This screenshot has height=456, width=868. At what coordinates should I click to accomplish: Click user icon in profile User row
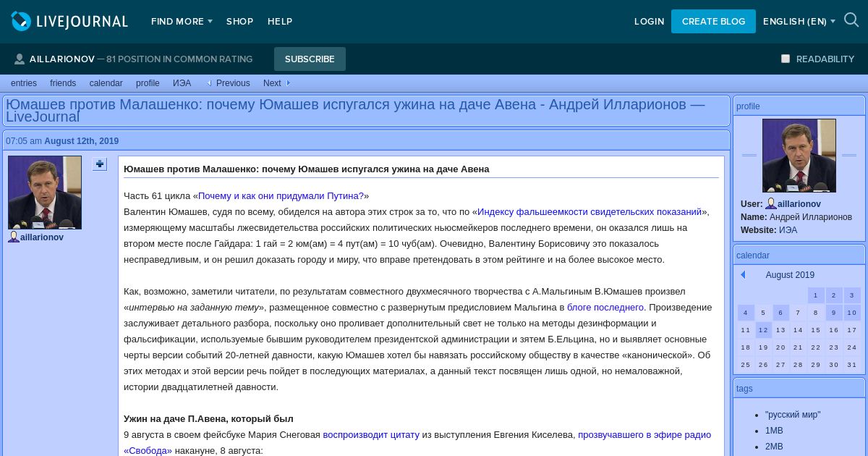tap(771, 204)
